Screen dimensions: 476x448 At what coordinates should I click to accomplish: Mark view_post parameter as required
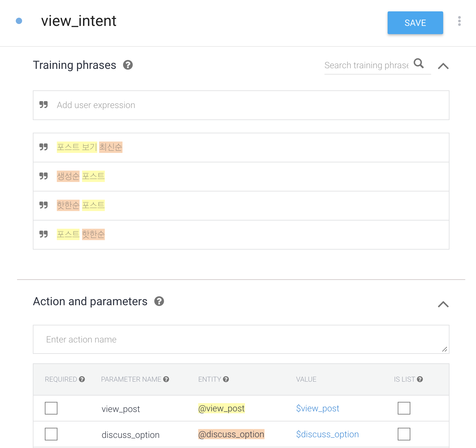51,408
